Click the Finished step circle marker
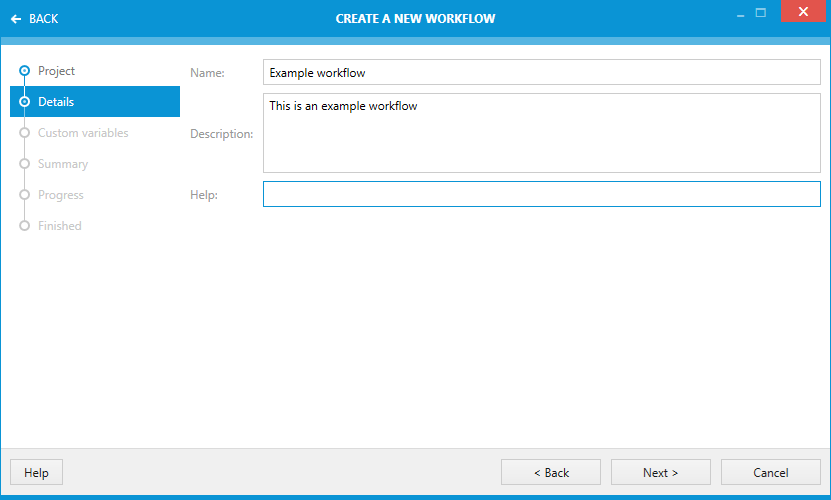 [24, 225]
